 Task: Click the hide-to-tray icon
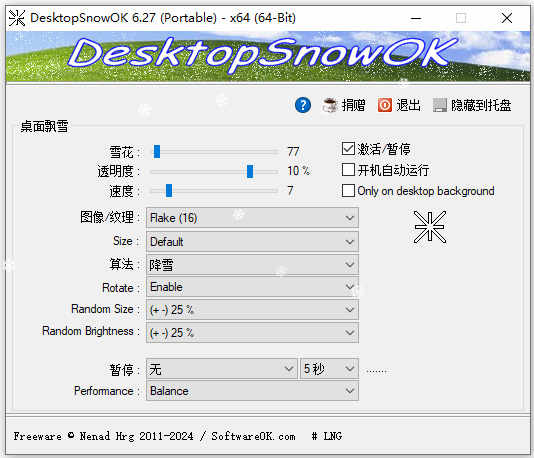[x=440, y=105]
